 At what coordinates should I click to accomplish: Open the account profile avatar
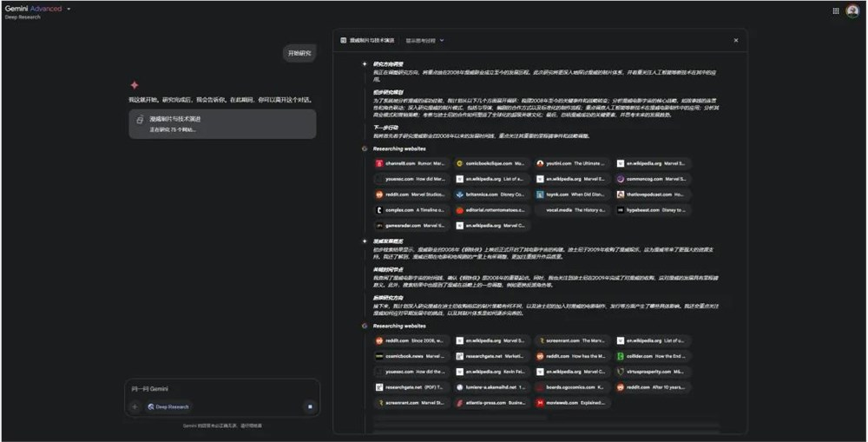point(852,10)
